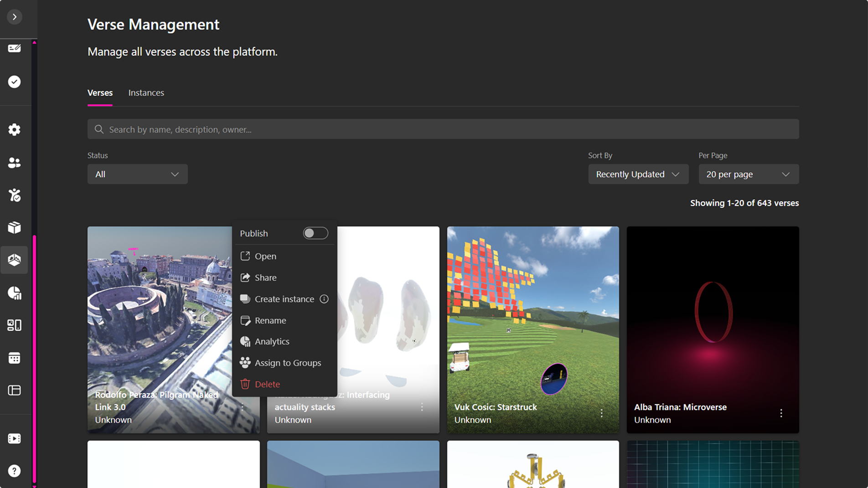The image size is (868, 488).
Task: Toggle the Publish switch on
Action: tap(315, 233)
